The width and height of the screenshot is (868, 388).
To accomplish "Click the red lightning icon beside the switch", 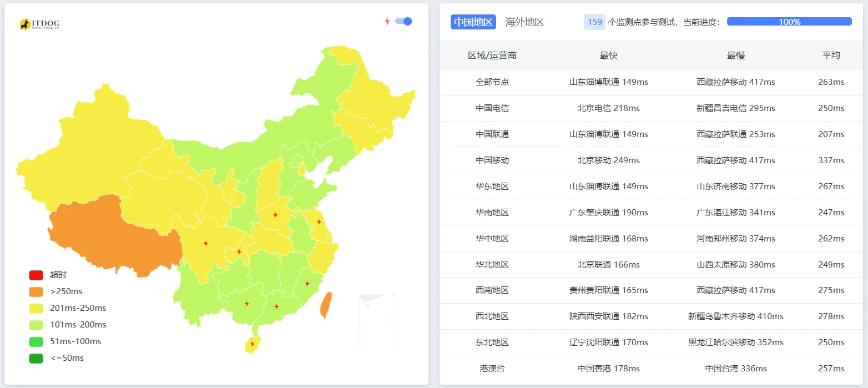I will point(387,21).
